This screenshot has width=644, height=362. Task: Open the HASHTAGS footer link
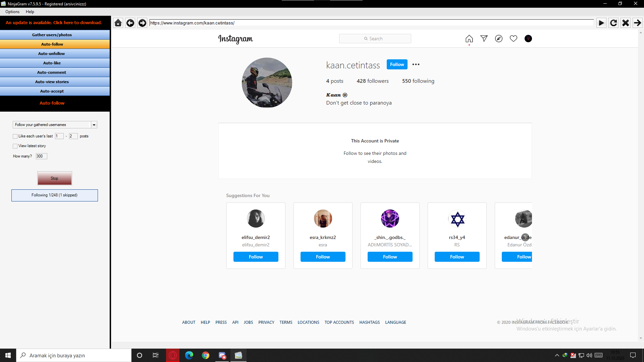coord(370,322)
